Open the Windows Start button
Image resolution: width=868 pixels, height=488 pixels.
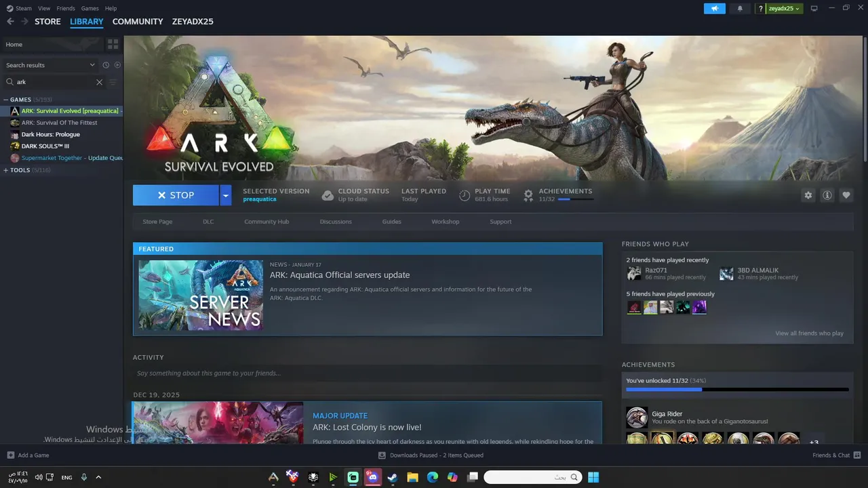[593, 477]
